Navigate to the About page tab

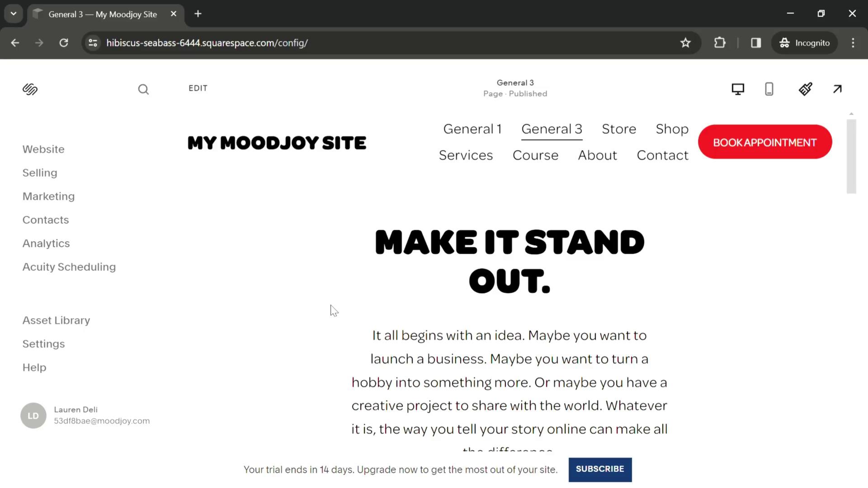(597, 155)
